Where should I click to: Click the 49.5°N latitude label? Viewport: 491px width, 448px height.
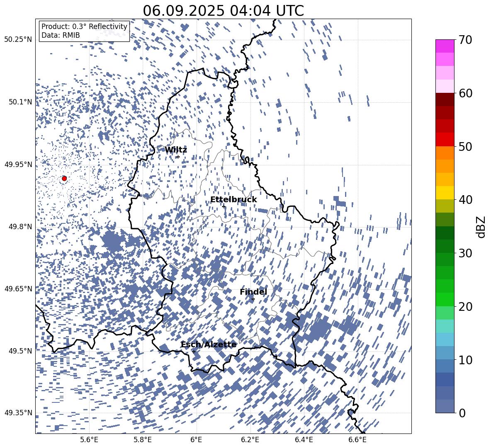pos(20,351)
